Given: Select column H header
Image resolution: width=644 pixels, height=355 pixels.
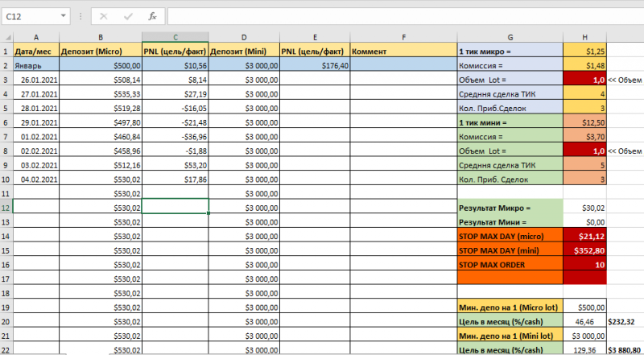Looking at the screenshot, I should click(x=585, y=37).
